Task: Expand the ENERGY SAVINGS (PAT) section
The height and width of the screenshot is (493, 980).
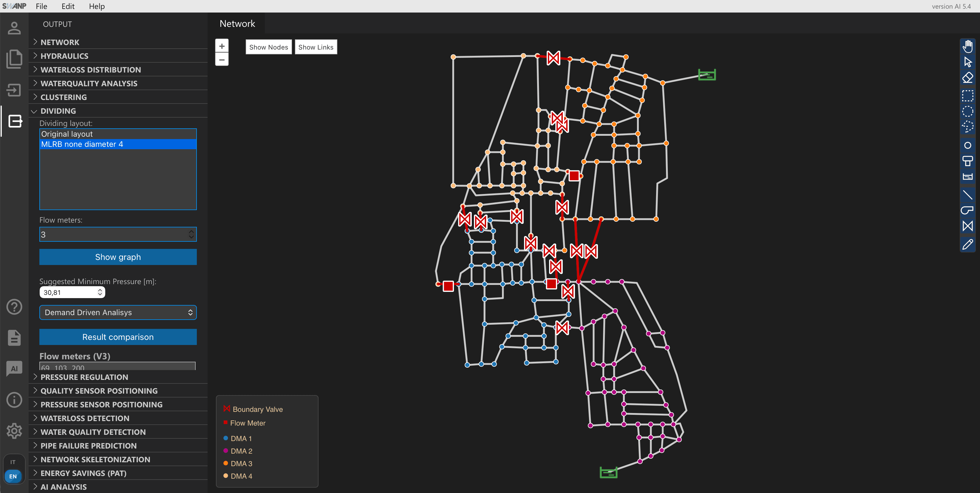Action: [118, 473]
